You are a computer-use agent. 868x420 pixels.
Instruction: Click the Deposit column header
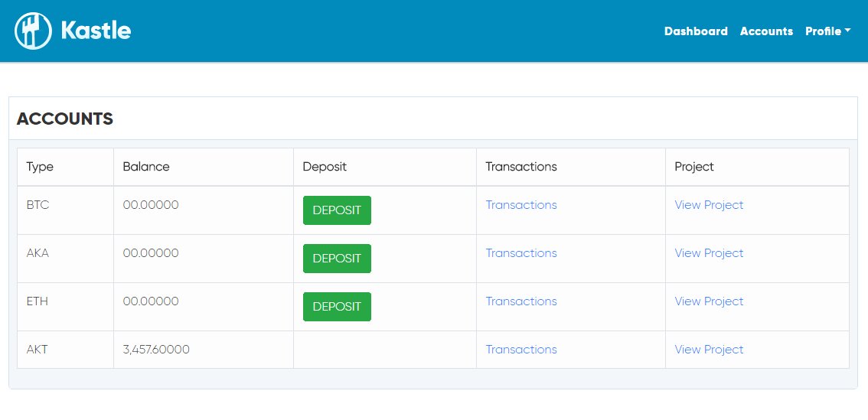click(x=325, y=167)
